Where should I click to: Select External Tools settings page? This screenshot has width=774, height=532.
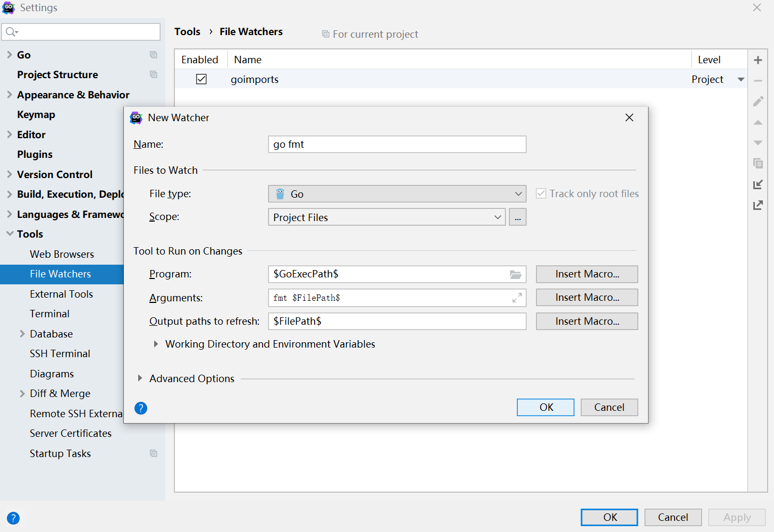click(62, 294)
